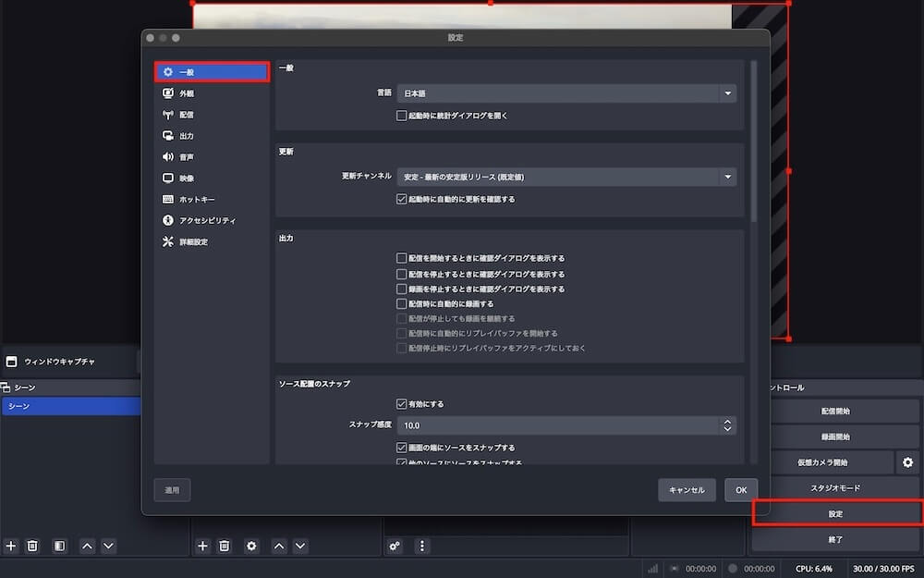Open virtual camera settings gear icon

click(908, 462)
